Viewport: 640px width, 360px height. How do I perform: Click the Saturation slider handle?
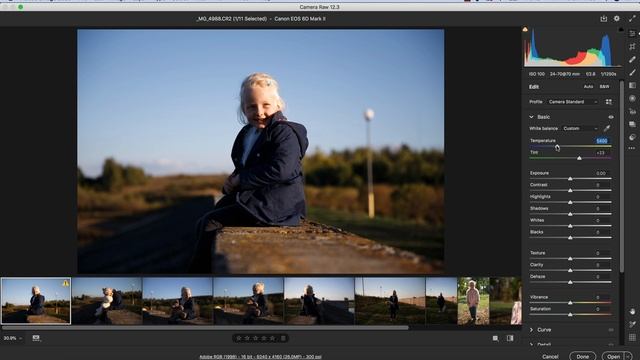coord(570,315)
